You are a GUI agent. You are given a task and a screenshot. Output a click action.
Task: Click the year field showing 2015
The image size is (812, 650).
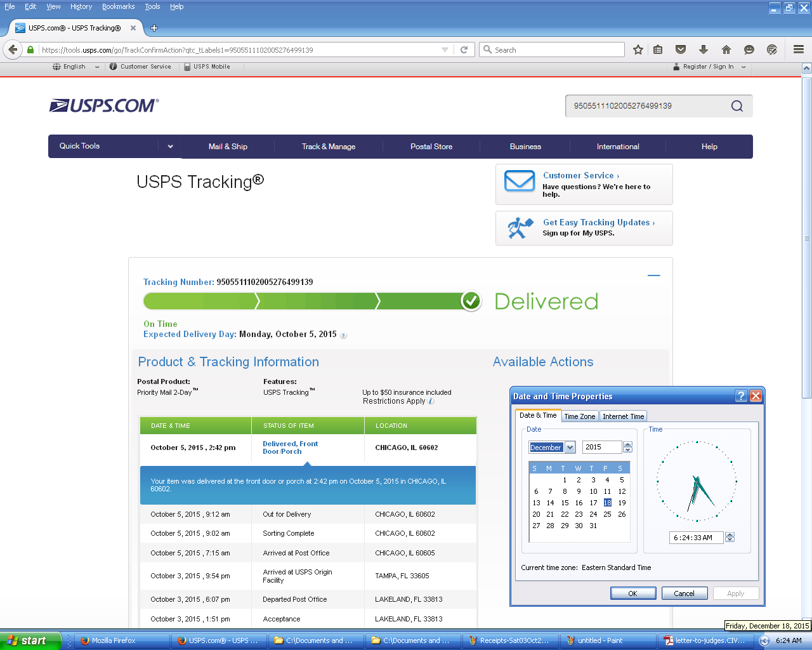coord(601,448)
